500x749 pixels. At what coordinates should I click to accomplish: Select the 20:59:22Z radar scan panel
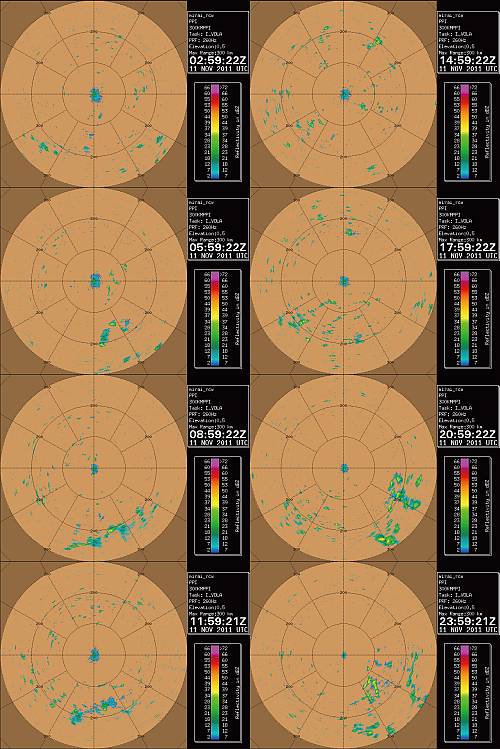tap(343, 468)
